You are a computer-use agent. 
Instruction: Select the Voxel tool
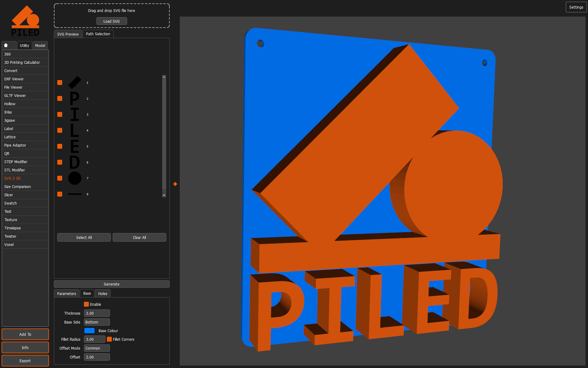(x=25, y=244)
